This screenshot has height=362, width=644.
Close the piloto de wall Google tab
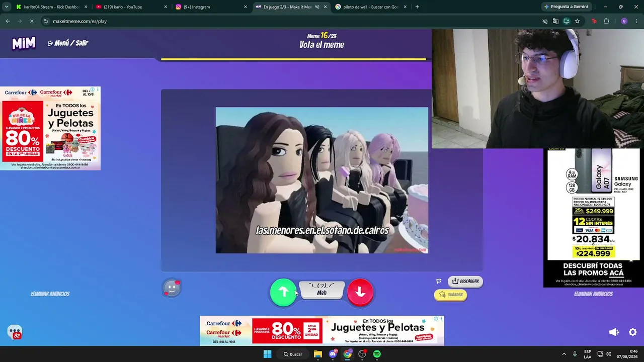click(405, 7)
